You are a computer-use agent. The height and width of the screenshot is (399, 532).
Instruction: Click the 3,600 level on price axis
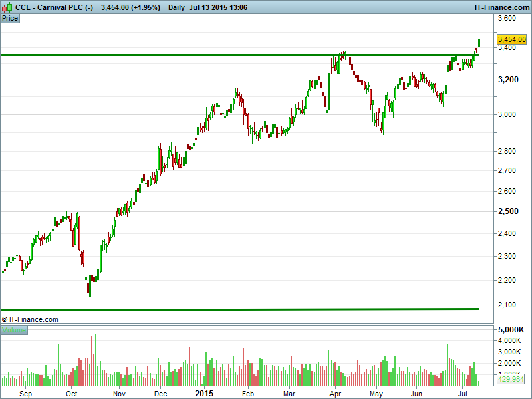tap(507, 19)
